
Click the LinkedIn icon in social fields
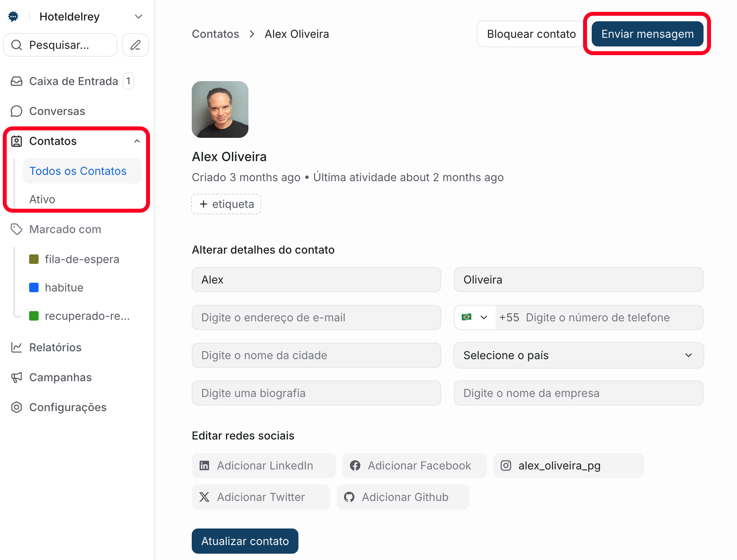[204, 465]
